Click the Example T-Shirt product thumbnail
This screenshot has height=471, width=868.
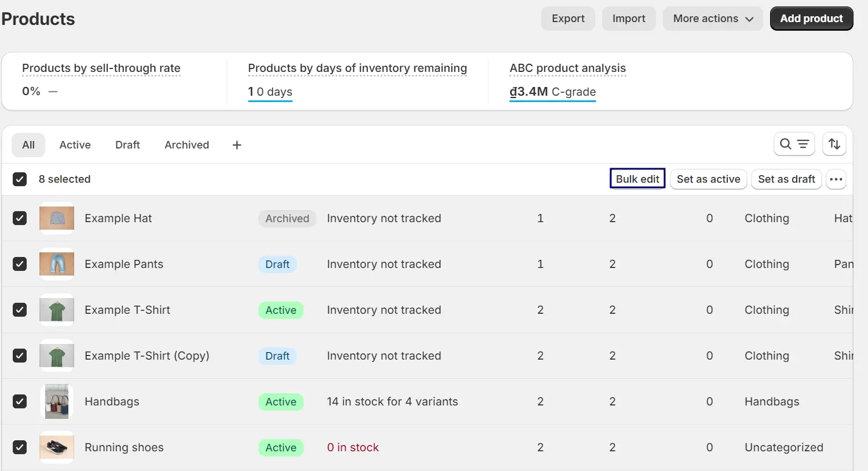point(57,310)
